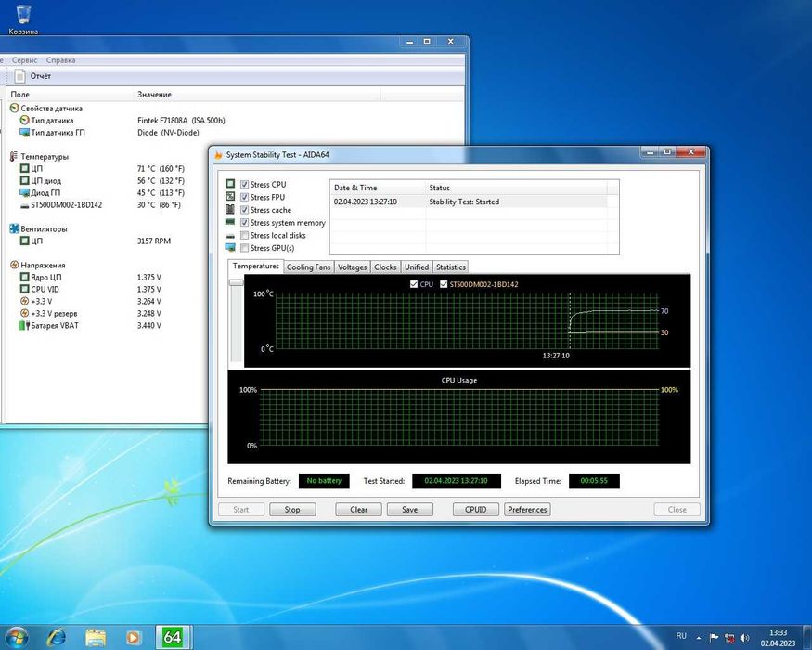Click the Stress GPU(s) monitor icon
This screenshot has width=812, height=650.
point(230,247)
